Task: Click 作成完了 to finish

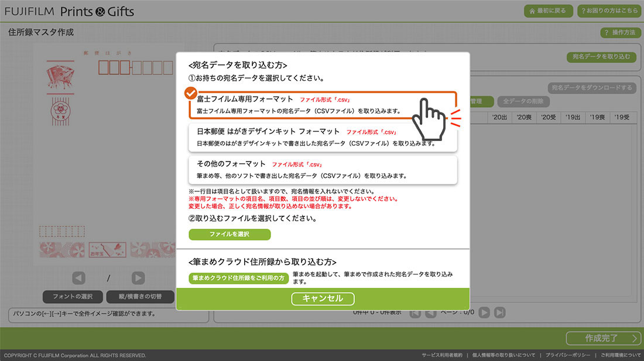Action: (x=604, y=338)
